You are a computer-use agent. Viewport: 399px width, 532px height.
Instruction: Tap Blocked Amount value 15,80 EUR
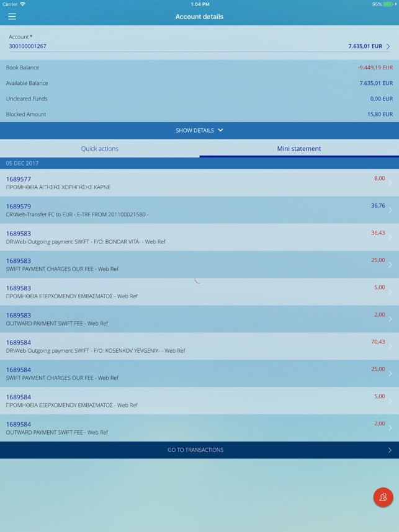[x=380, y=114]
